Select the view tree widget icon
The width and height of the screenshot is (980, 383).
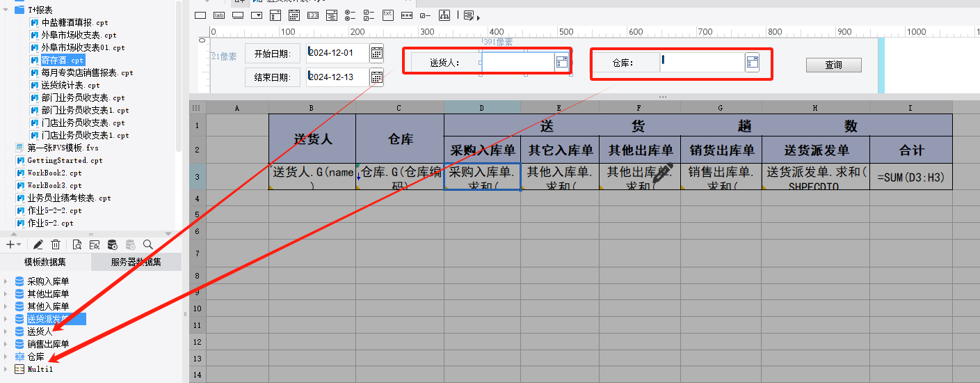pos(444,15)
